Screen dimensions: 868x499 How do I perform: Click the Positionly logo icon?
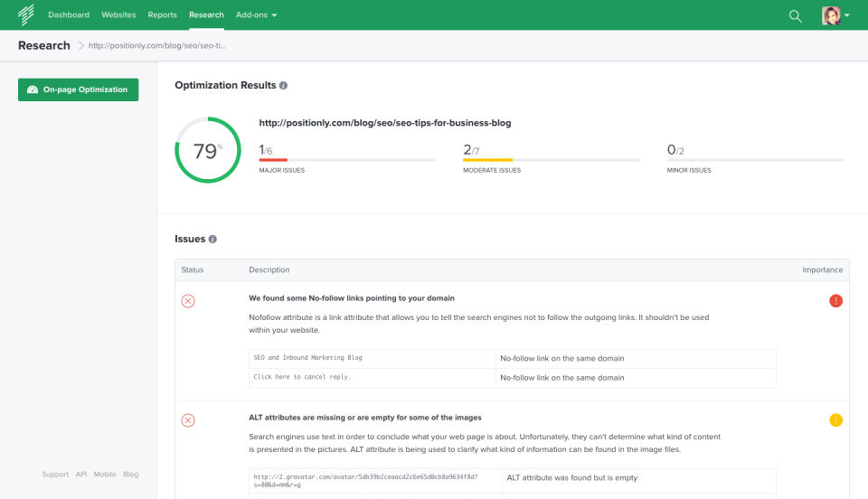(x=26, y=14)
